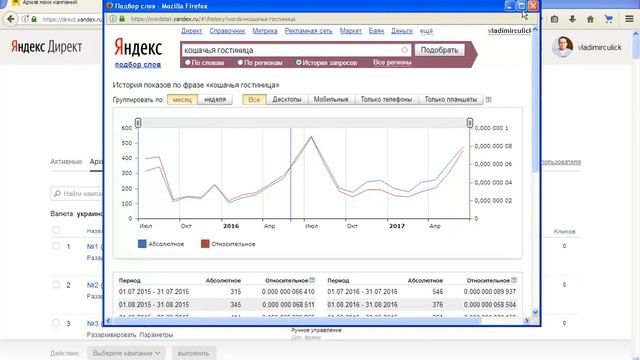This screenshot has height=360, width=640.
Task: Select the Десктопы tab
Action: (287, 100)
